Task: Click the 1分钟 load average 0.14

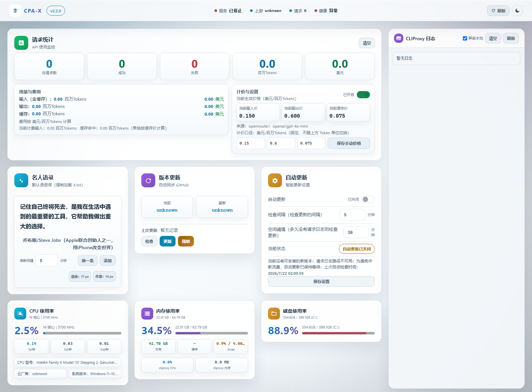Action: coord(32,346)
